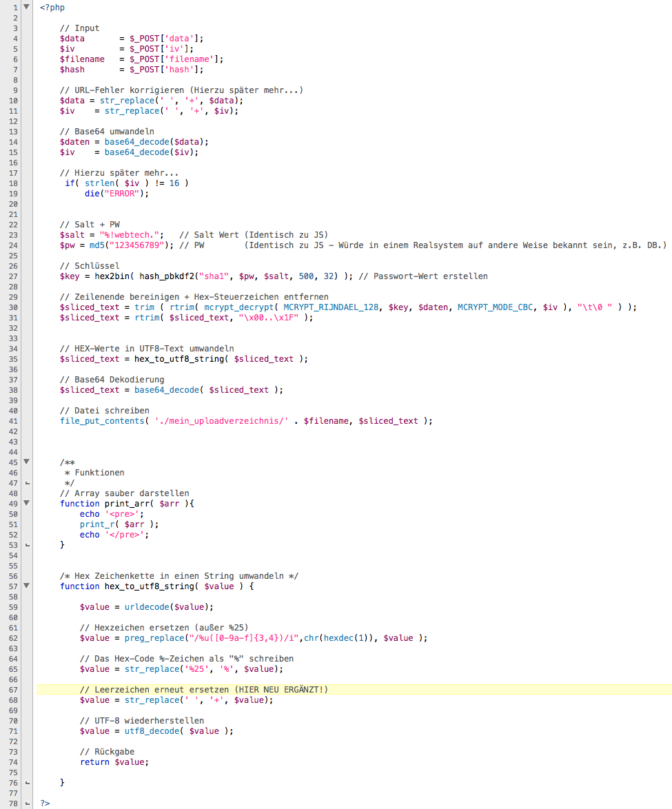Click the './mein_uploadverzeichnis/' path string

(x=221, y=421)
